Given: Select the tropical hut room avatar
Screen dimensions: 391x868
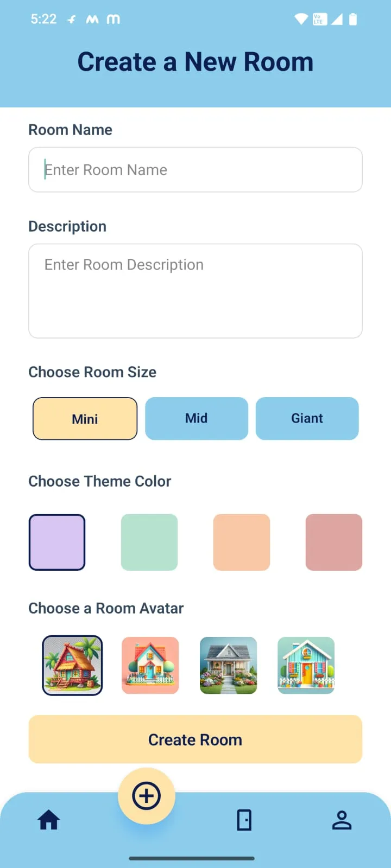Looking at the screenshot, I should (72, 665).
